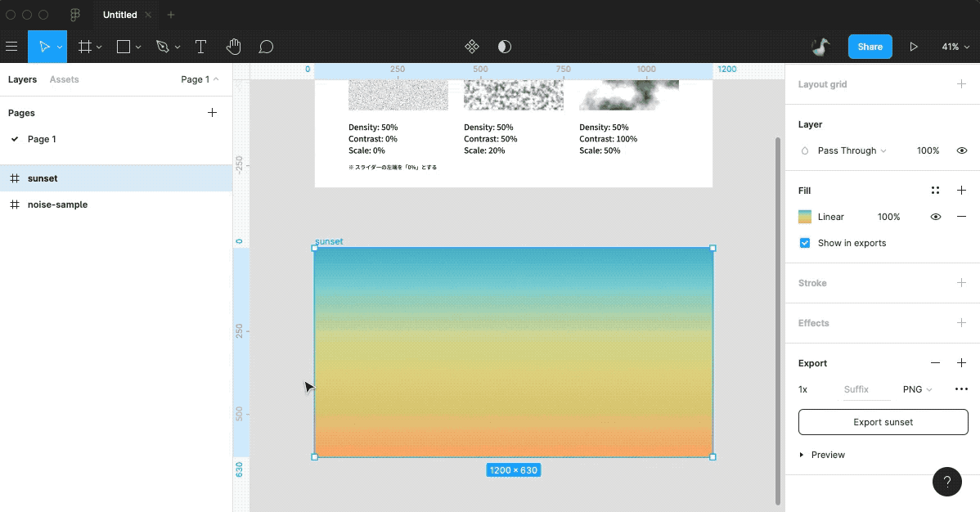Click the fill opacity 100% value
The height and width of the screenshot is (512, 980).
coord(888,217)
